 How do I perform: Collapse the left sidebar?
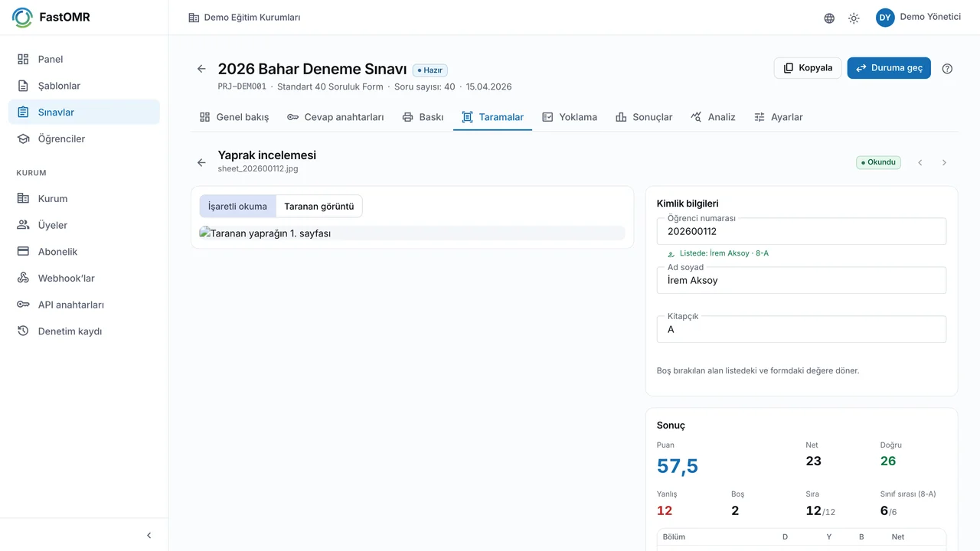(149, 536)
